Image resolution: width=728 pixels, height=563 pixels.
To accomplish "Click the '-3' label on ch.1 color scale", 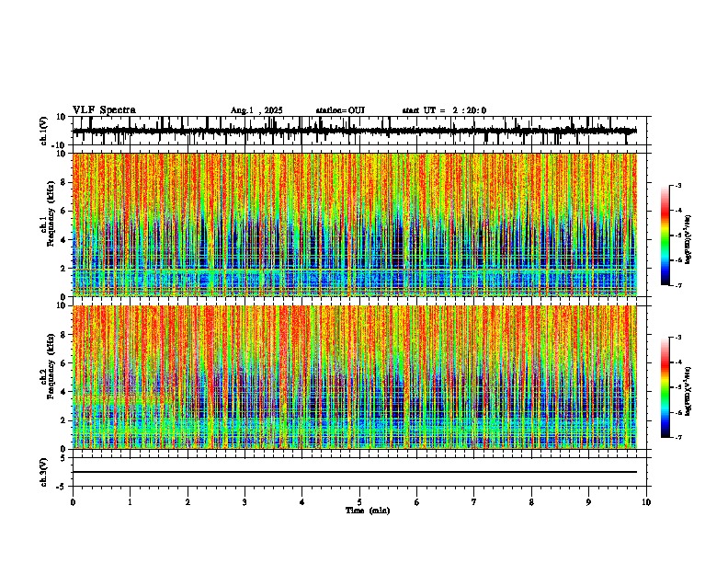I will [678, 186].
